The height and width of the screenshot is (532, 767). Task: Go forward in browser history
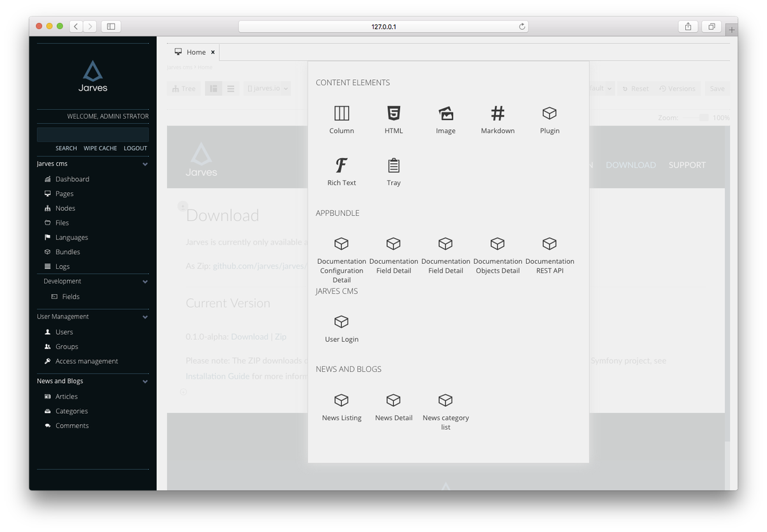click(x=90, y=26)
